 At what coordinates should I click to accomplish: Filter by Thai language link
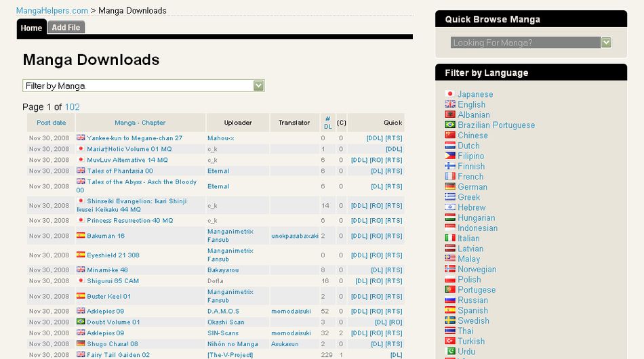click(465, 331)
